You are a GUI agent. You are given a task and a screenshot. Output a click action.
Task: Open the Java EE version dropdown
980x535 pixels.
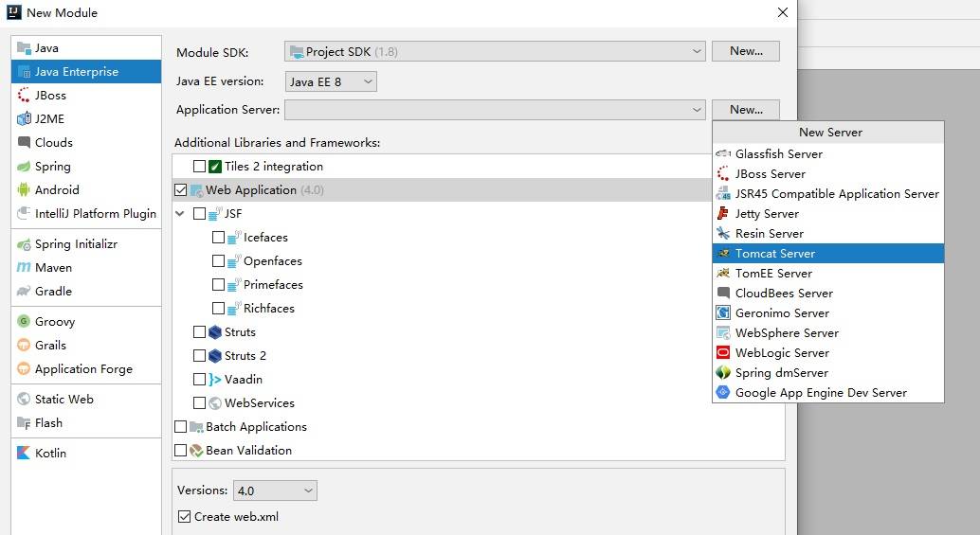click(331, 82)
